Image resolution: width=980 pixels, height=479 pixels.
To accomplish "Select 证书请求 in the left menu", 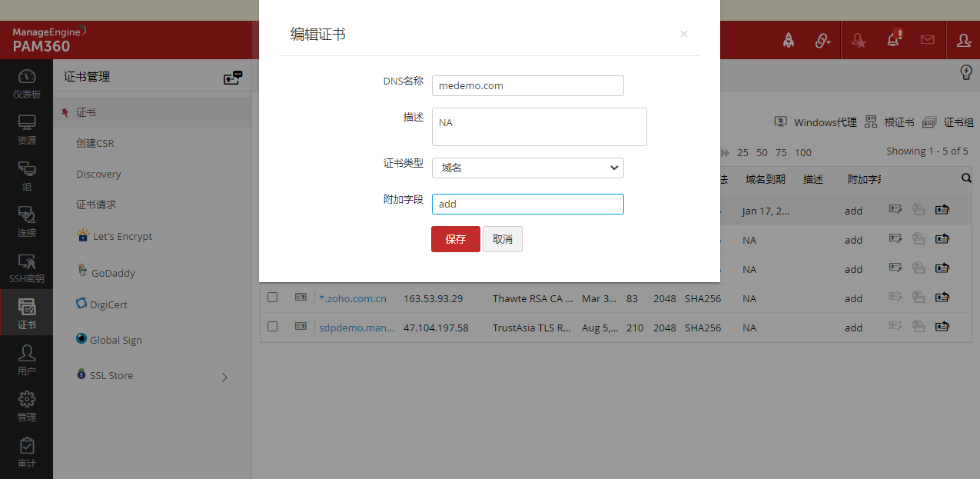I will pyautogui.click(x=96, y=205).
